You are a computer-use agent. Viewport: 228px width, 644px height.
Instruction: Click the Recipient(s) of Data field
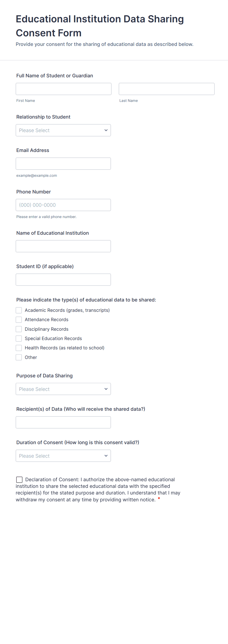[x=63, y=422]
